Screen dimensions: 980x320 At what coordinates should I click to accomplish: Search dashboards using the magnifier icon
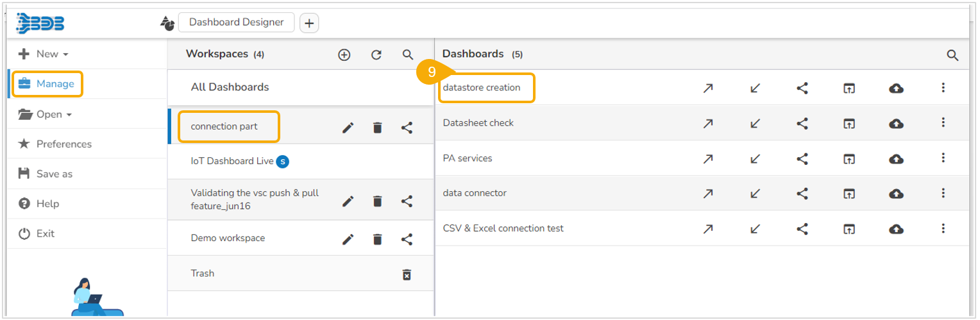[x=952, y=56]
